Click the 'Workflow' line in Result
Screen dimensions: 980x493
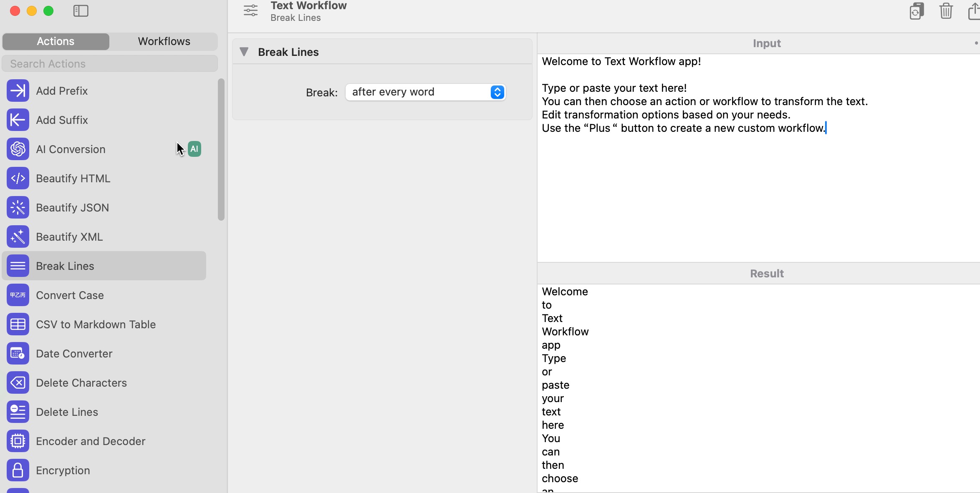pyautogui.click(x=565, y=332)
